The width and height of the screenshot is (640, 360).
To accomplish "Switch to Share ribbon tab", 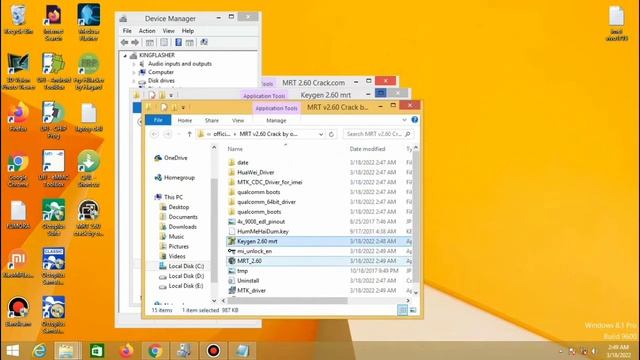I will click(211, 120).
